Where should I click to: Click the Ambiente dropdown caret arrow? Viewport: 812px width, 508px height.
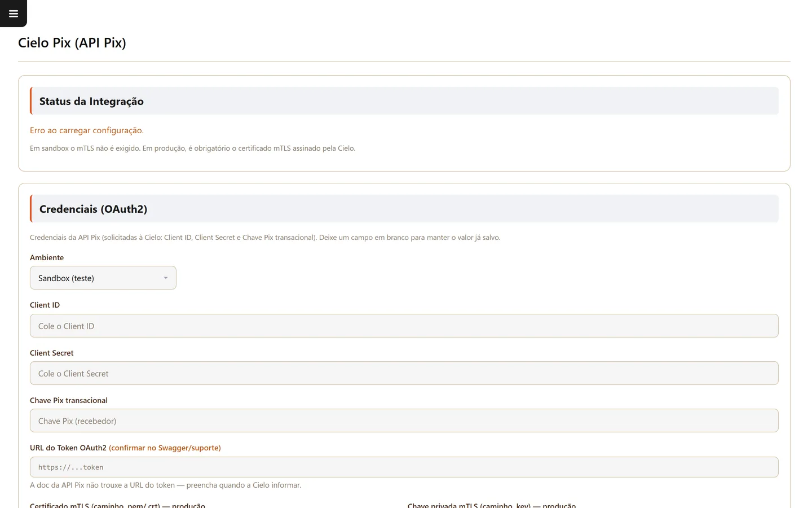click(x=166, y=278)
